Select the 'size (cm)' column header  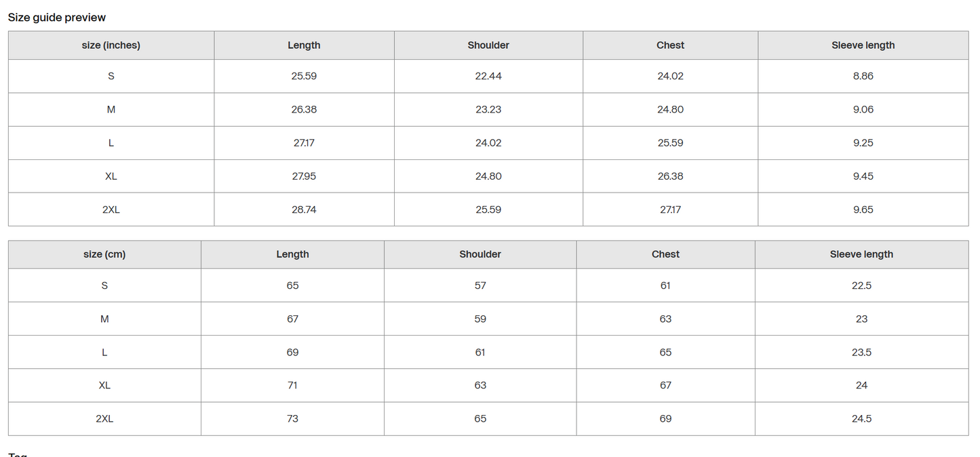point(104,254)
